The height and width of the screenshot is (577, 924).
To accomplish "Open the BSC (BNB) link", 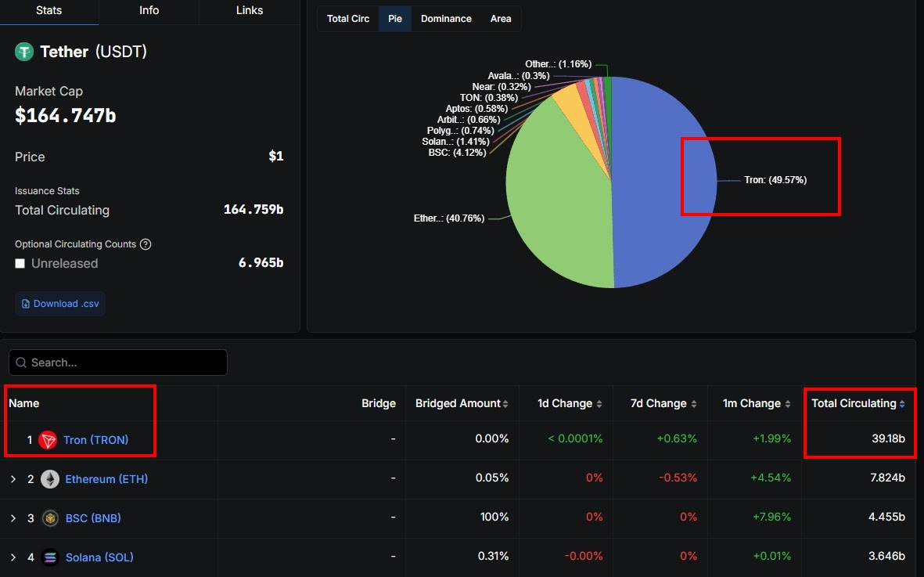I will (x=93, y=518).
